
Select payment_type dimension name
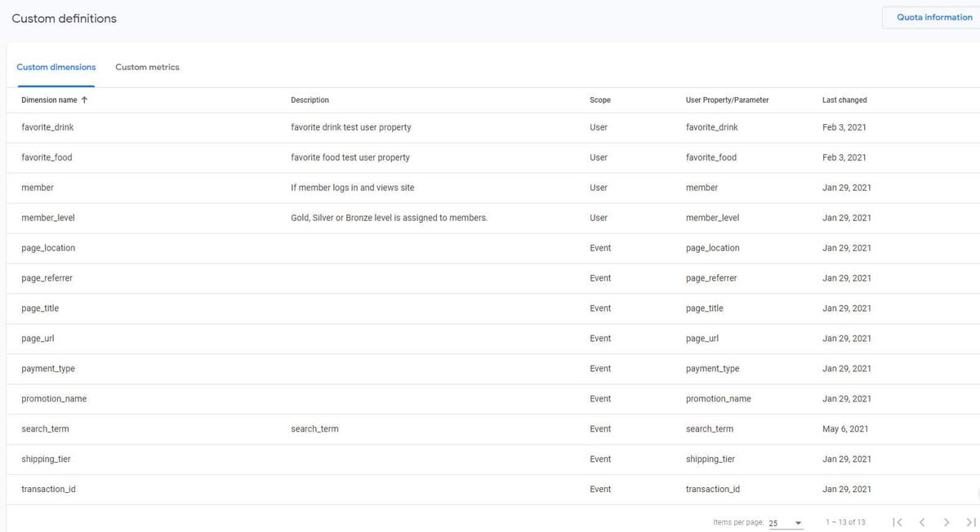48,369
